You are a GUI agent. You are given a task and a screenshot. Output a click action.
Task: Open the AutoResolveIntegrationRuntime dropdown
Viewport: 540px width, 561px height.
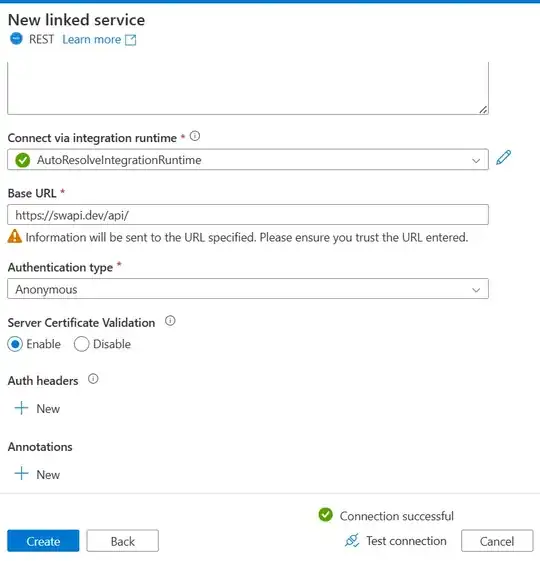coord(248,160)
